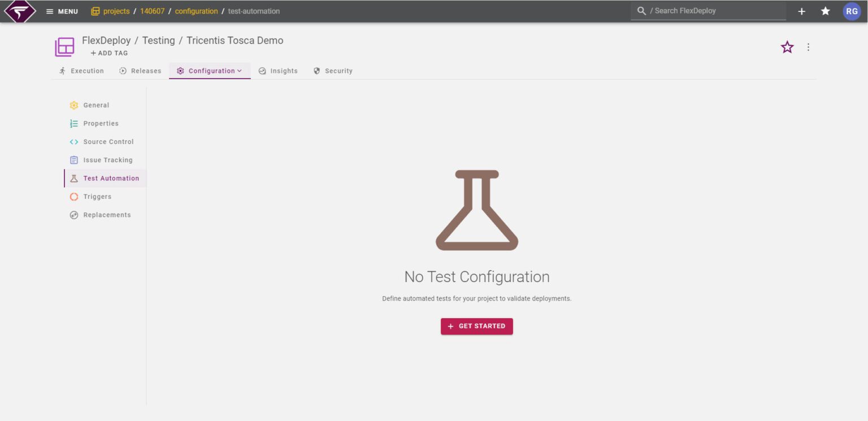The height and width of the screenshot is (421, 868).
Task: Open favorites via the star icon
Action: (826, 10)
